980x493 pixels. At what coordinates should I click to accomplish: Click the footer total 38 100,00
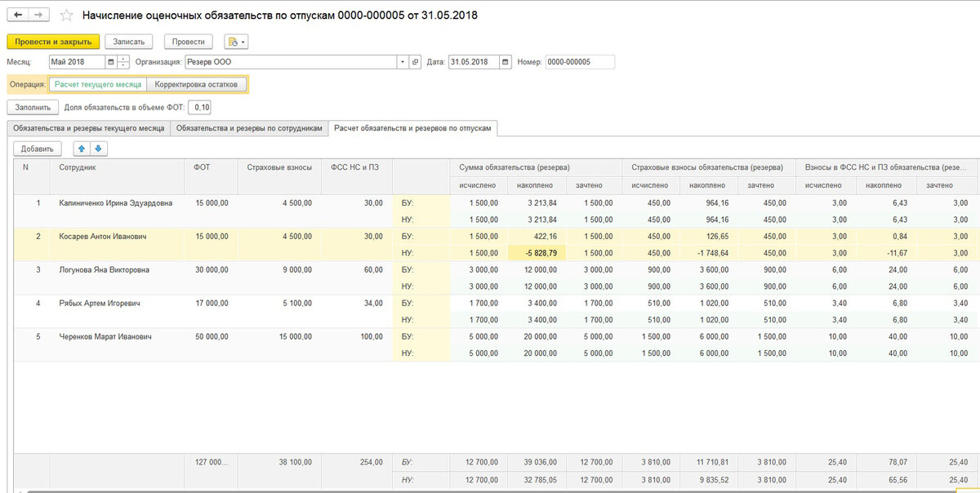tap(279, 462)
